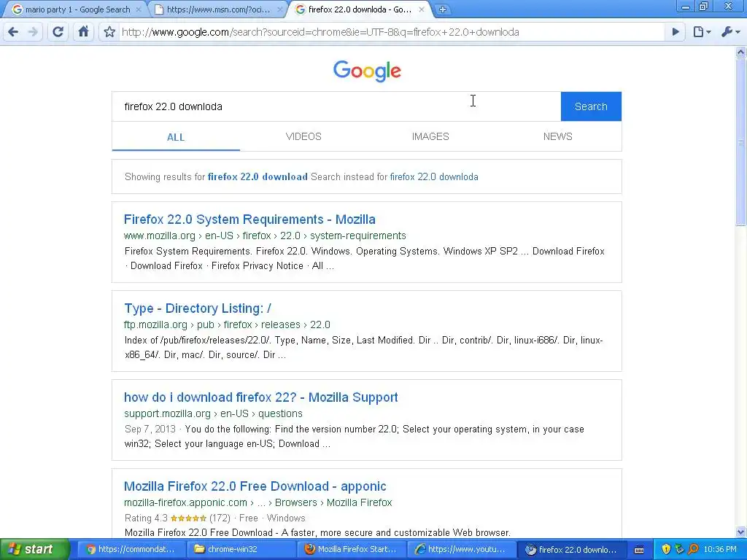The image size is (747, 560).
Task: Select firefox 22.0 downlo taskbar button
Action: (570, 549)
